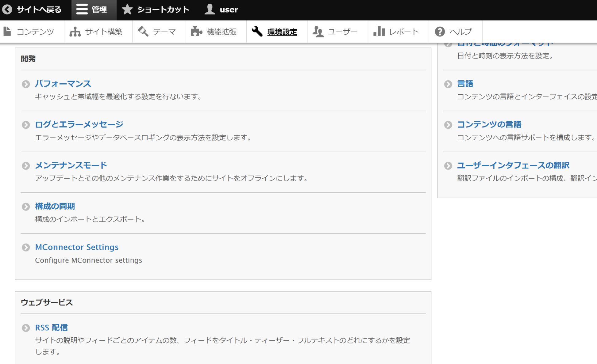
Task: Open the ヘルプ menu item
Action: point(455,32)
